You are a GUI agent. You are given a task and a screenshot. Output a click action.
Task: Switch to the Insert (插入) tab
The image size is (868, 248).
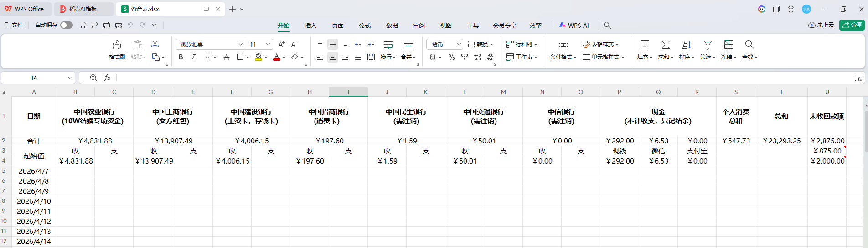point(310,26)
